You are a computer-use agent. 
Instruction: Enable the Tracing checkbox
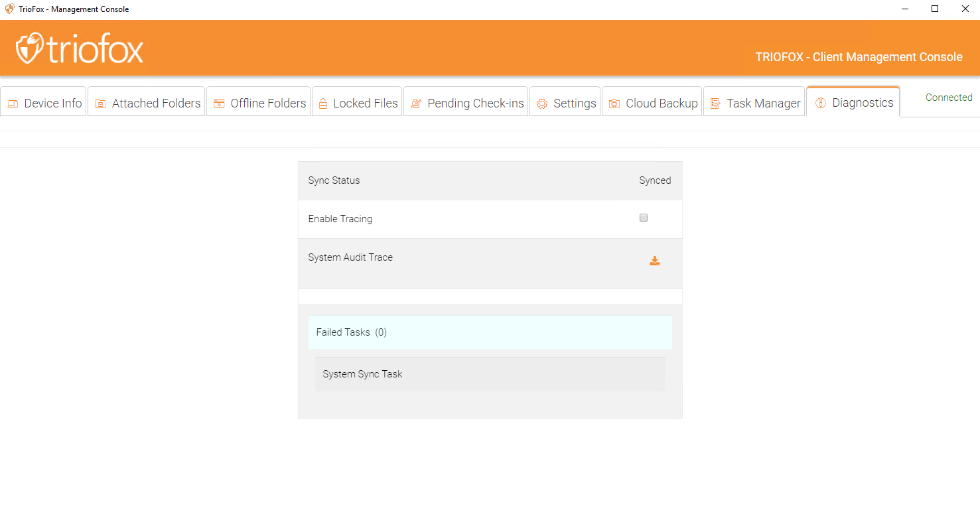click(643, 218)
